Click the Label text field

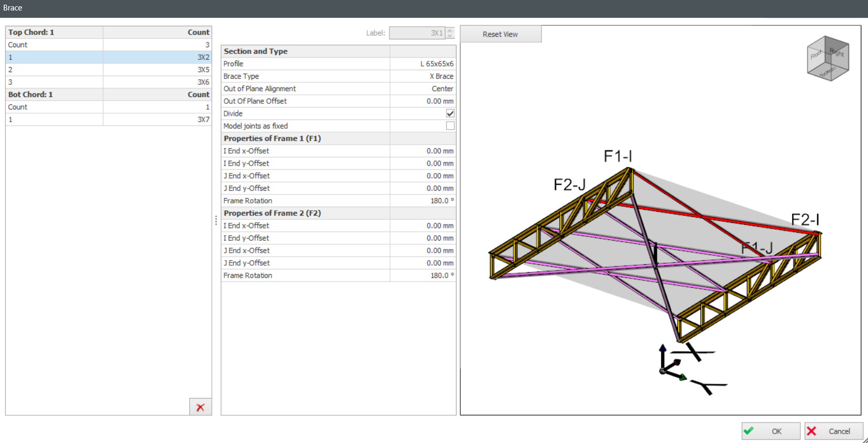click(x=417, y=33)
